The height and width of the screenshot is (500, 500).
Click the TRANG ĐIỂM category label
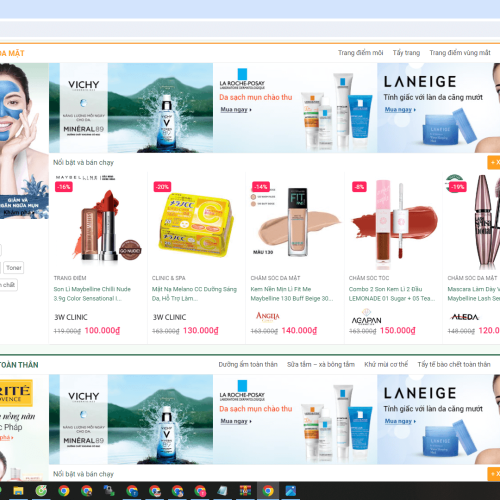[70, 278]
